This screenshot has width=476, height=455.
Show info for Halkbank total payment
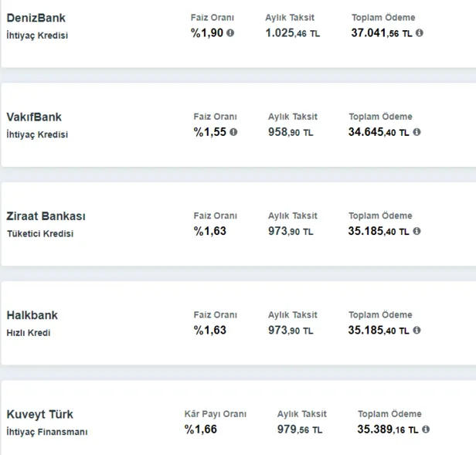(416, 331)
